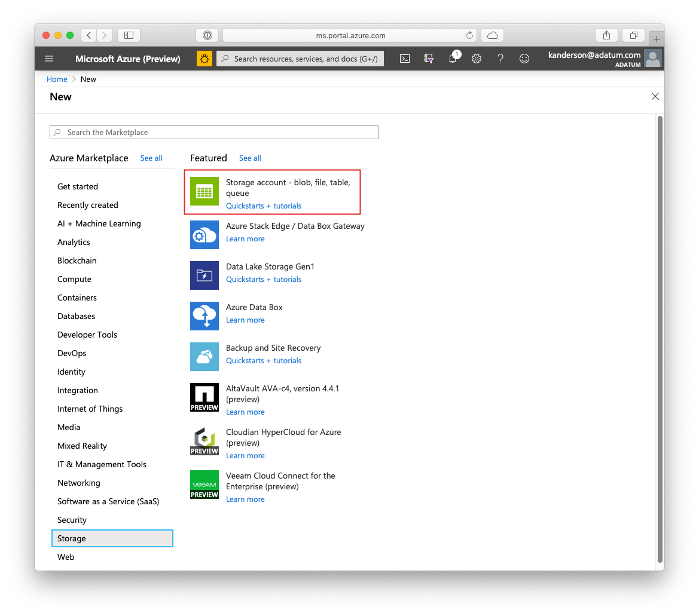Focus the Search resources, services, and docs box
This screenshot has height=616, width=699.
pos(300,59)
